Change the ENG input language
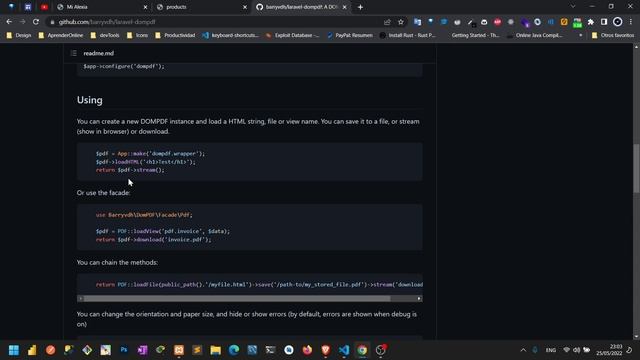640x360 pixels. pos(551,350)
